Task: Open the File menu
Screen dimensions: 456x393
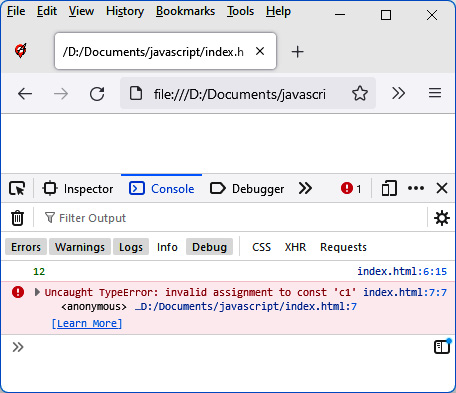Action: [16, 11]
